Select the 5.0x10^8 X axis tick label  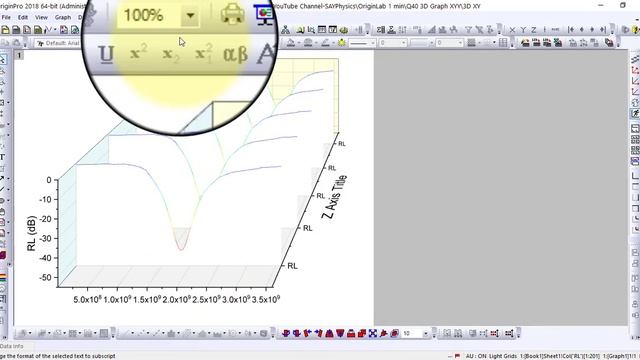[x=87, y=299]
